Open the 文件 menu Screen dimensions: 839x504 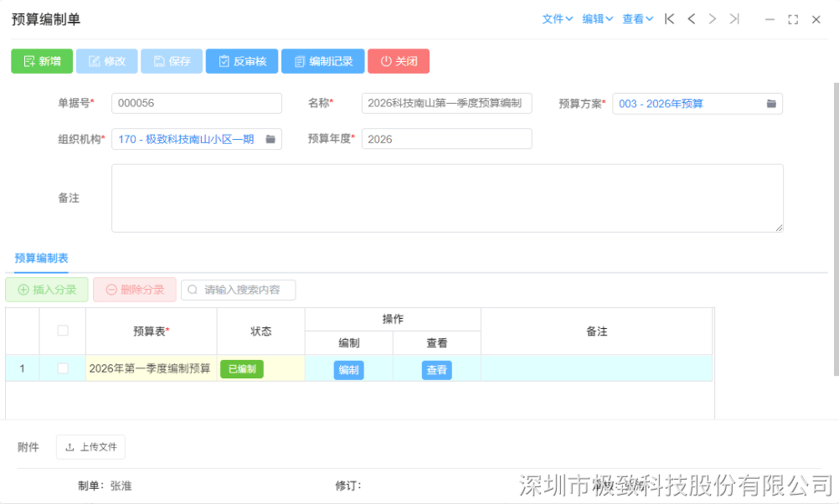tap(557, 19)
